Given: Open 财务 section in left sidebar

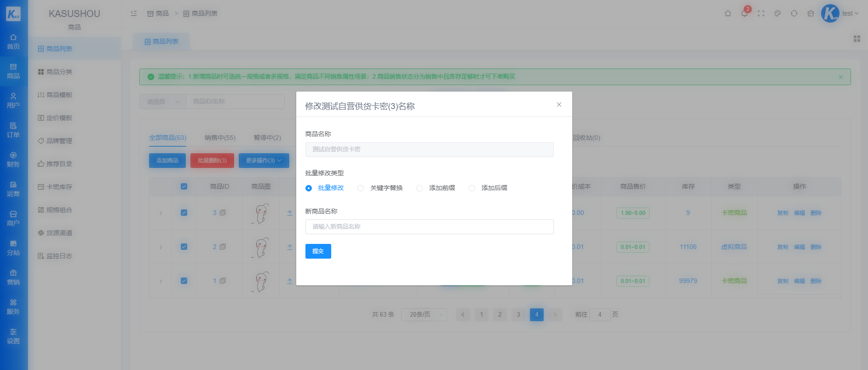Looking at the screenshot, I should [13, 160].
